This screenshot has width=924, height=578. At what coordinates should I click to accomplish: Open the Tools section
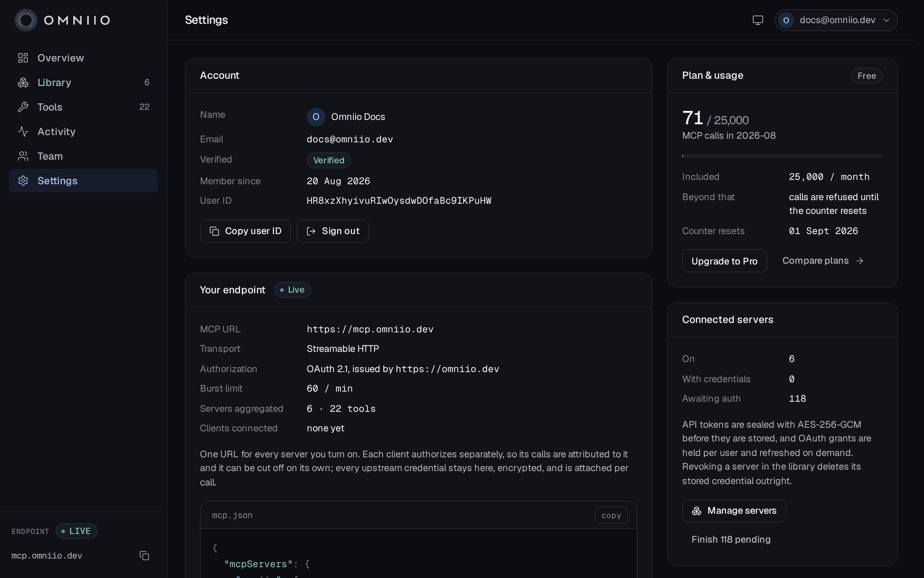pyautogui.click(x=83, y=107)
